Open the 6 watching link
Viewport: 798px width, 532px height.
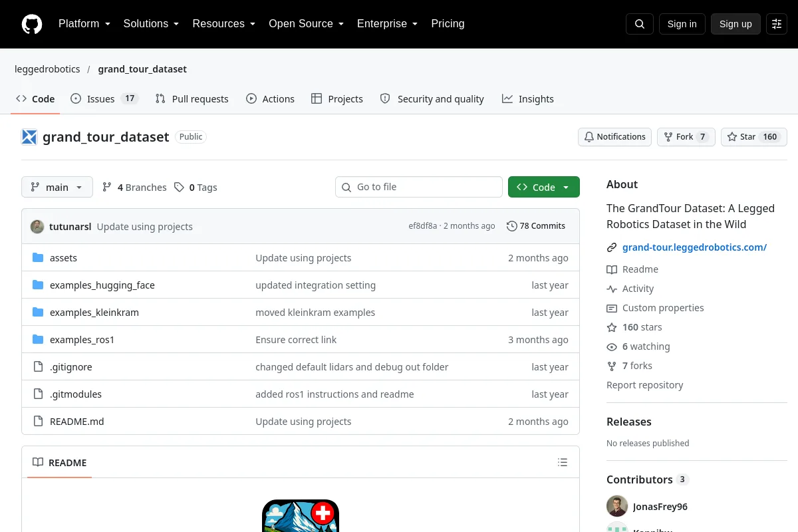point(638,346)
